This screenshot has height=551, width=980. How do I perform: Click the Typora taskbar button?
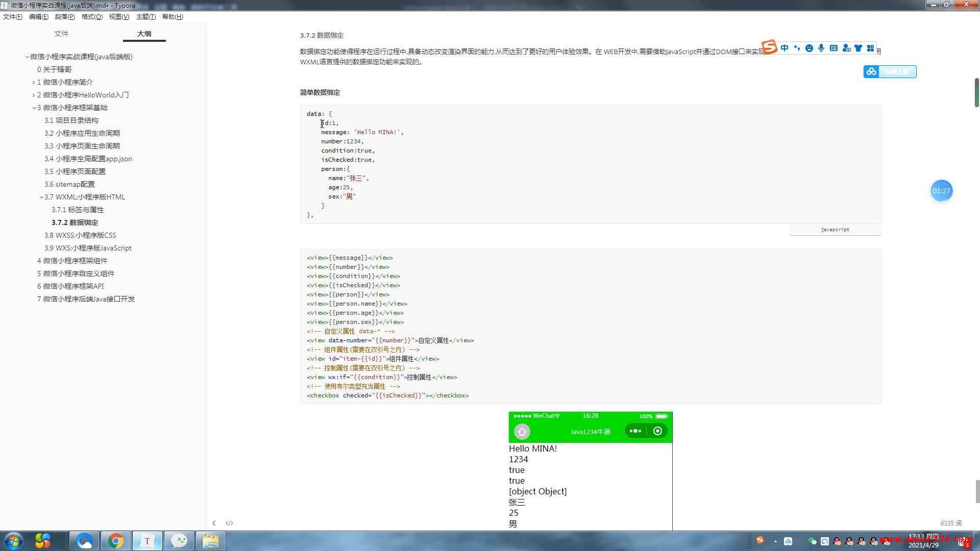148,541
